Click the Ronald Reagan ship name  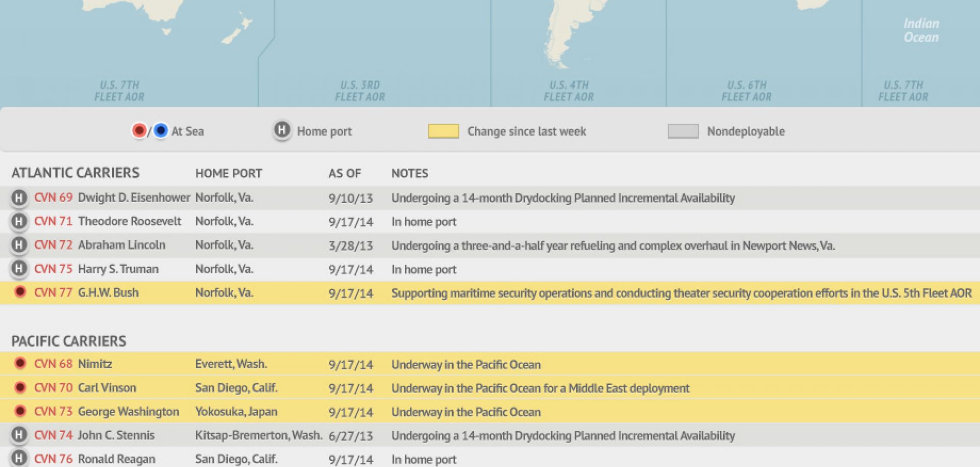click(x=116, y=459)
